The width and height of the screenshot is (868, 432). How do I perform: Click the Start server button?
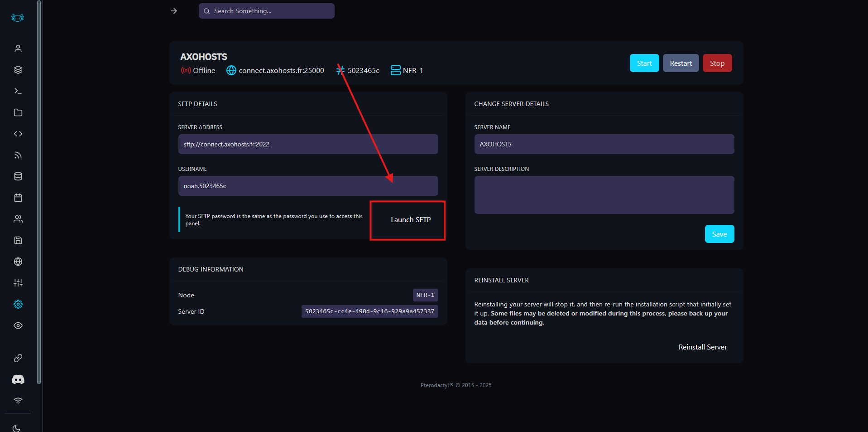644,63
